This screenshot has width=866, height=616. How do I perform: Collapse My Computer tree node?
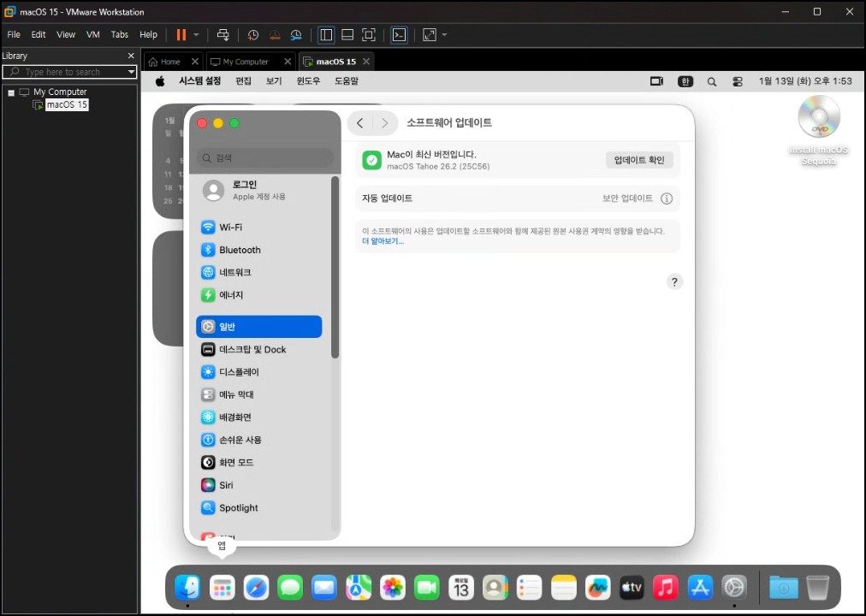pyautogui.click(x=11, y=92)
